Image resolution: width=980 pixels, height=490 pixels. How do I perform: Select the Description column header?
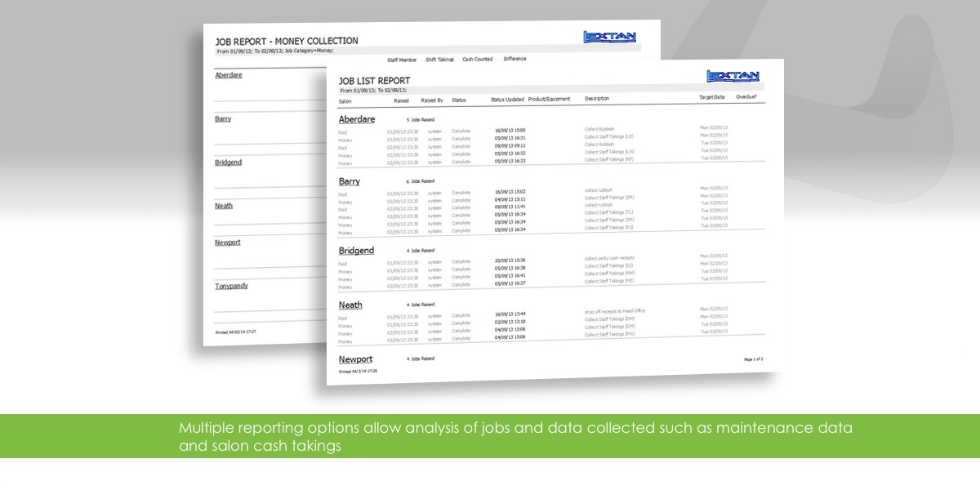pyautogui.click(x=597, y=99)
